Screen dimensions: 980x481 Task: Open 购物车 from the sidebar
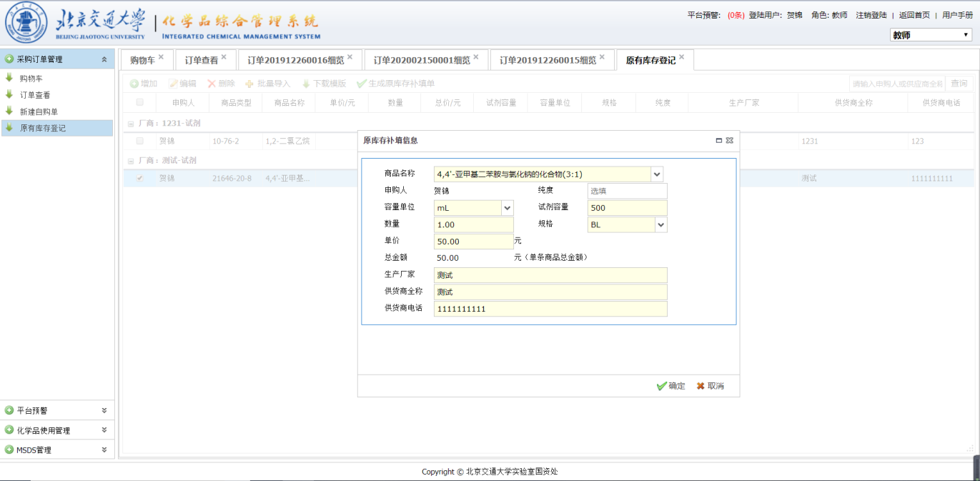pos(31,79)
